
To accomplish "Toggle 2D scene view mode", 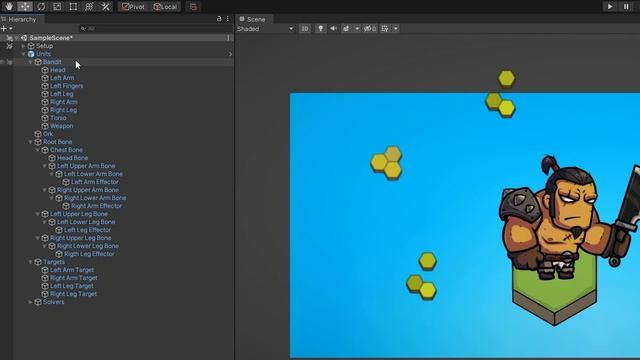I will click(304, 29).
